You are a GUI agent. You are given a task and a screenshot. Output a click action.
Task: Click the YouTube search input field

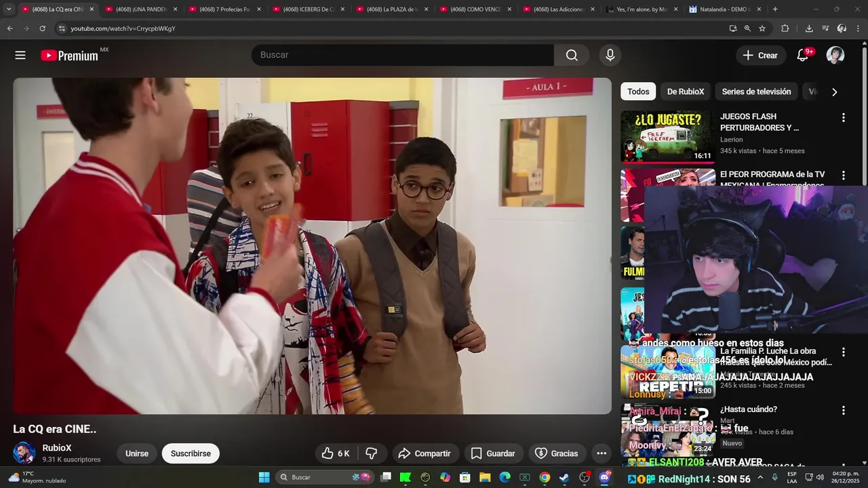pos(403,56)
